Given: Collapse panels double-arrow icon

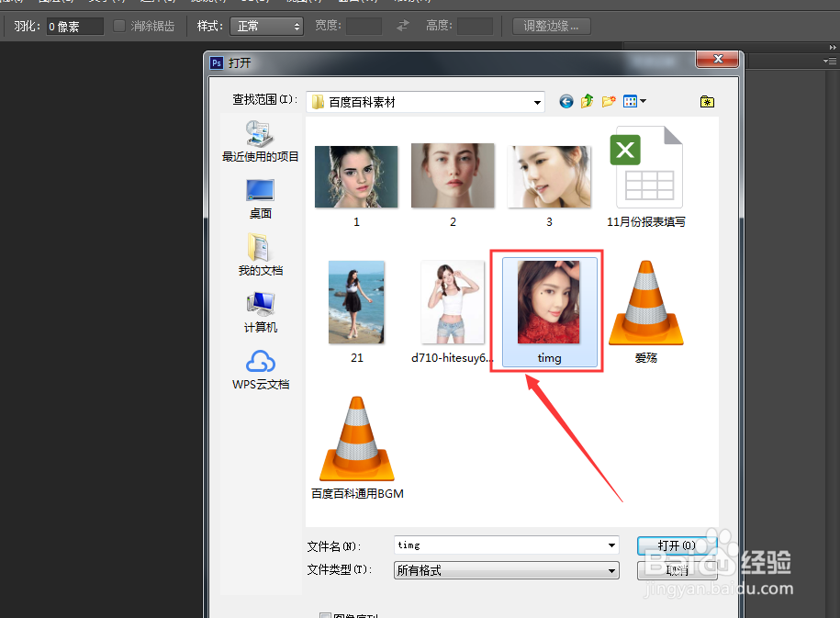Looking at the screenshot, I should [x=833, y=47].
